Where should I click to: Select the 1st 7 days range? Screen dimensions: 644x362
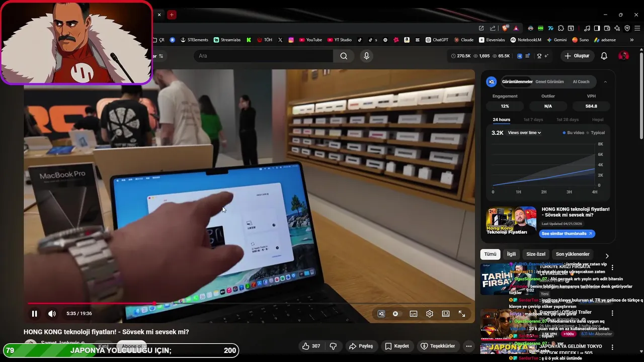[x=533, y=120]
